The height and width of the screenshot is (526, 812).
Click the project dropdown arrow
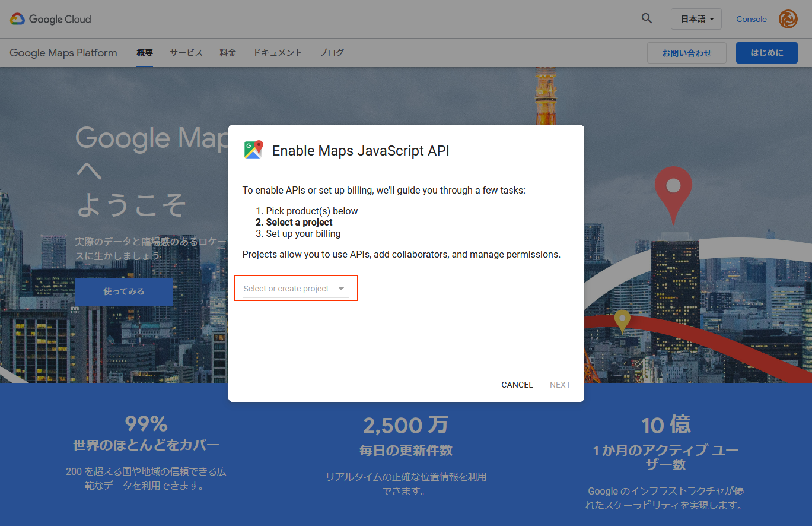[x=341, y=289]
